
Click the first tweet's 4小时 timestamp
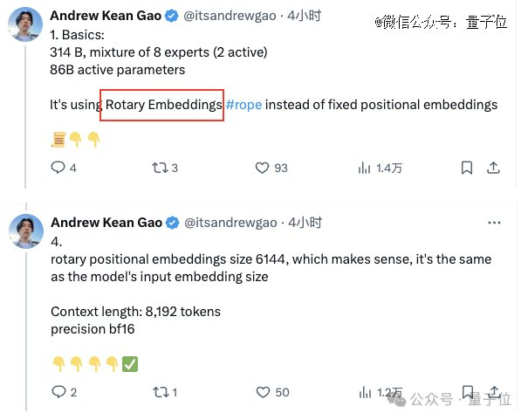click(305, 16)
